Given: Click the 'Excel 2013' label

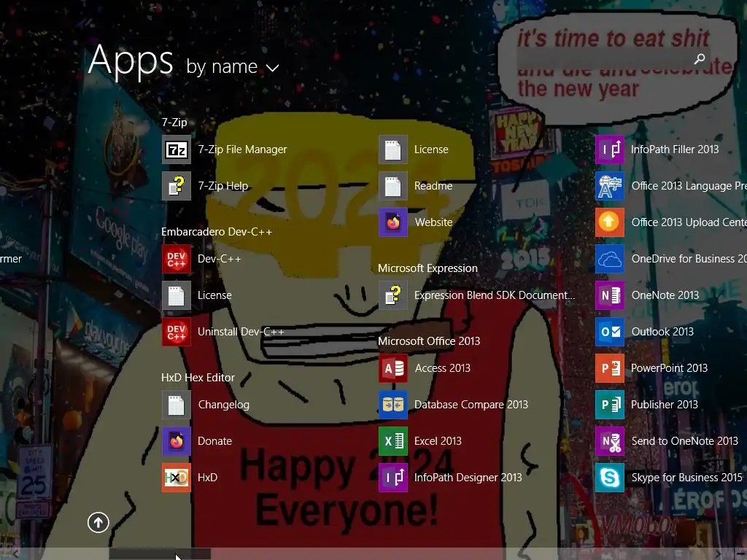Looking at the screenshot, I should (x=438, y=441).
